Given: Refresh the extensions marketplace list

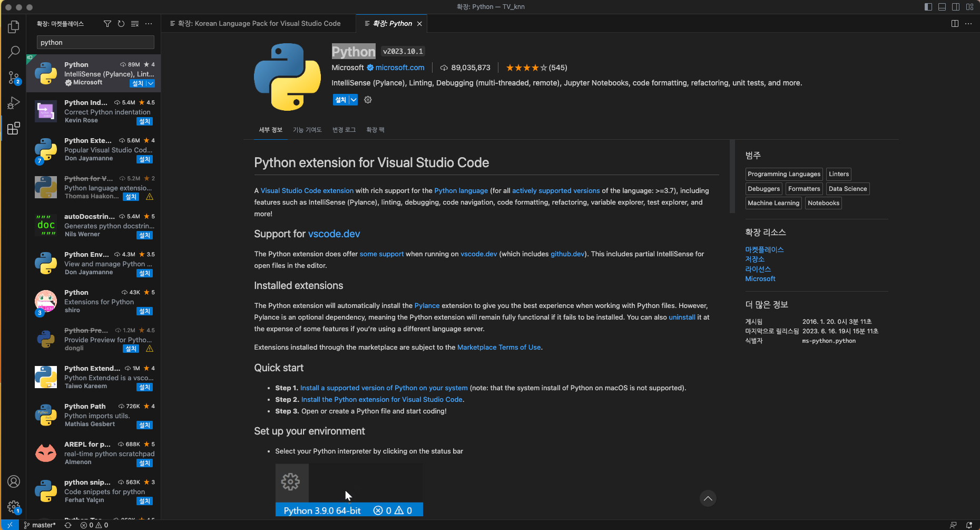Looking at the screenshot, I should 121,24.
